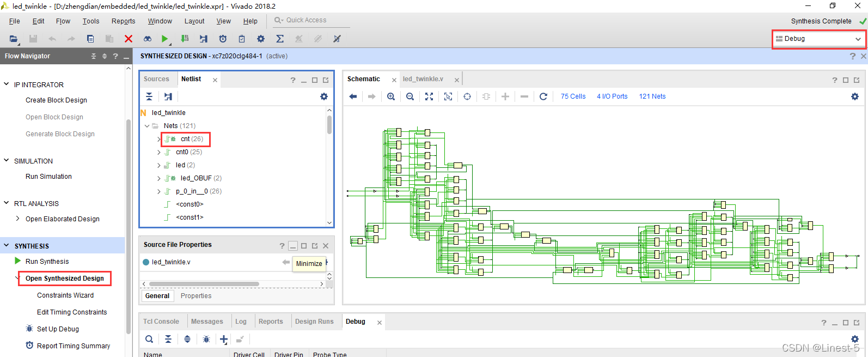
Task: Collapse the SIMULATION section
Action: [7, 161]
